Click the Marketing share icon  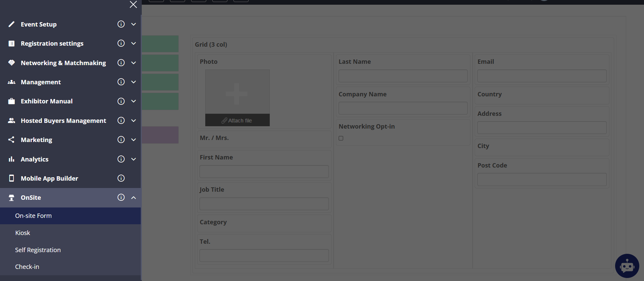(11, 140)
